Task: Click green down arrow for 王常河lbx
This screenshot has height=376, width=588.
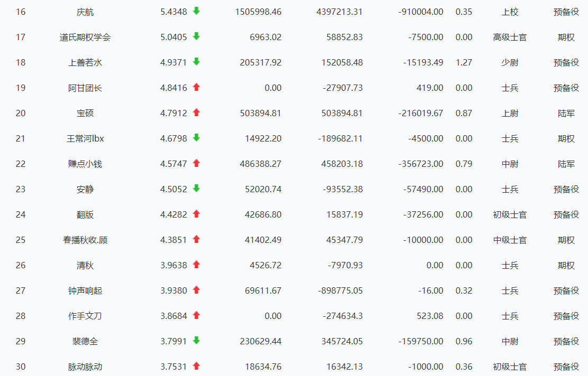Action: (196, 138)
